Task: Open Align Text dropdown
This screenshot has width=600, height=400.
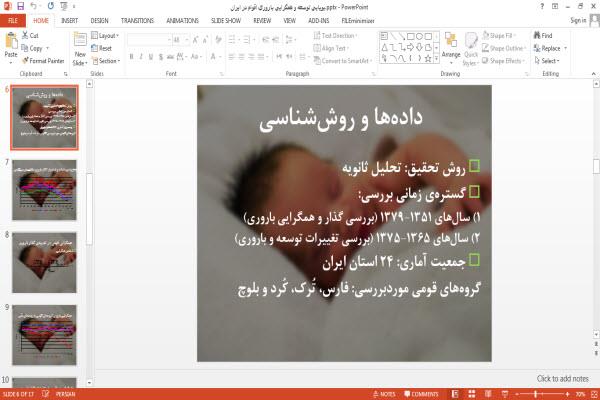Action: [331, 48]
